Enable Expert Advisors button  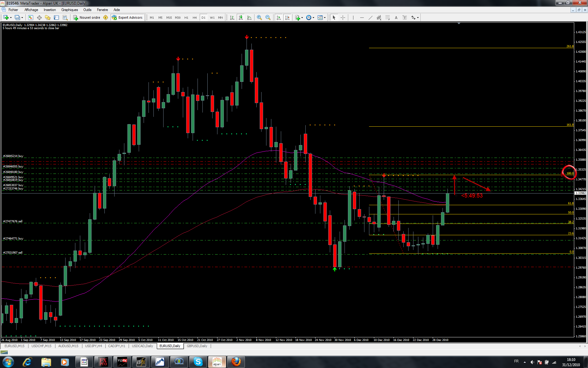point(127,17)
